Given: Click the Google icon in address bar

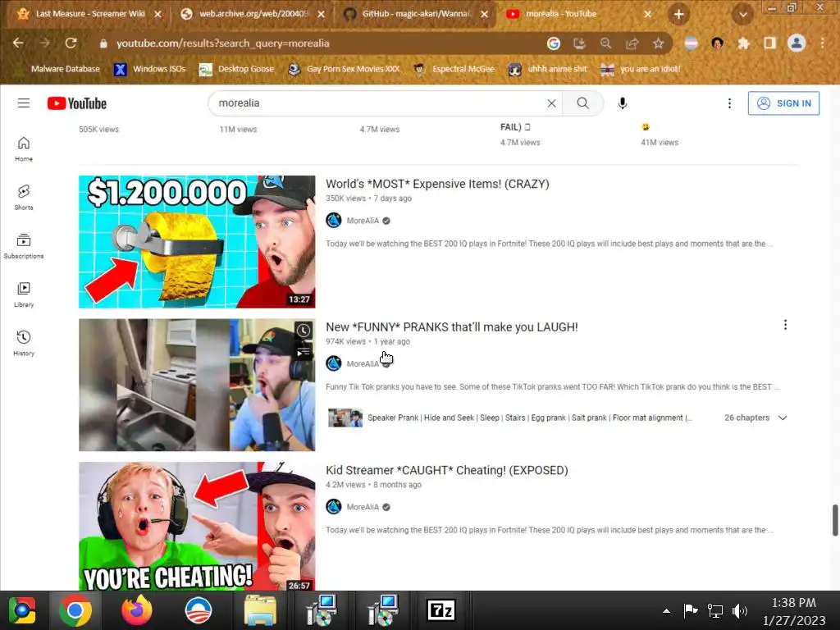Looking at the screenshot, I should (x=554, y=43).
